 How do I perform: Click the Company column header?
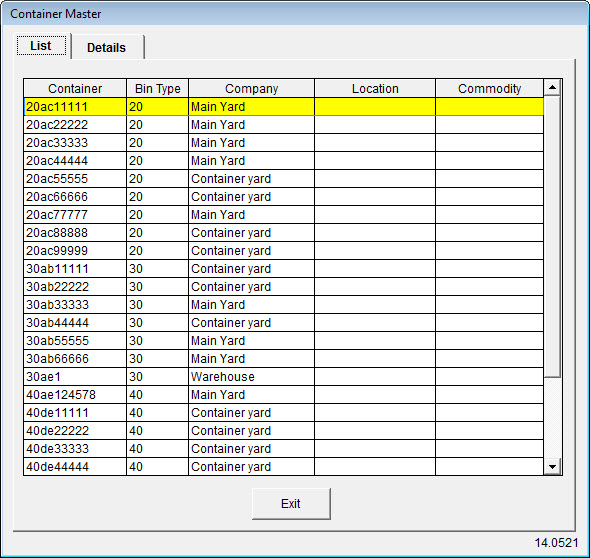pyautogui.click(x=251, y=88)
